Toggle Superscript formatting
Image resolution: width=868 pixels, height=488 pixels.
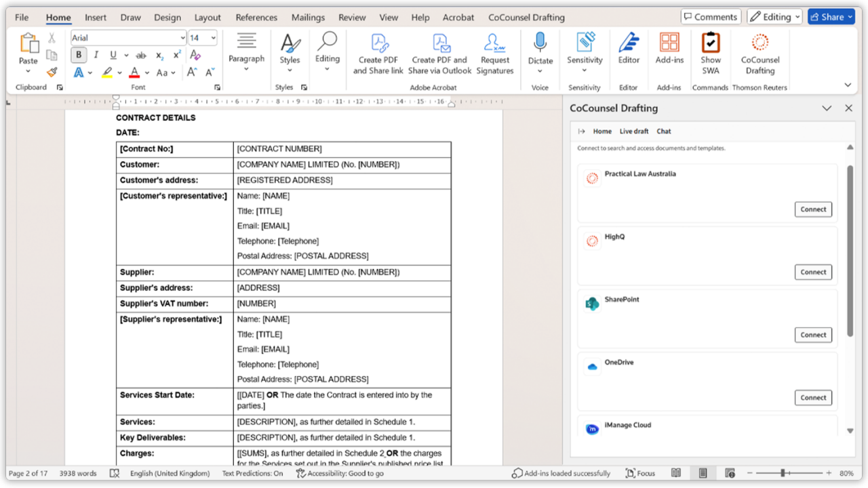[177, 55]
